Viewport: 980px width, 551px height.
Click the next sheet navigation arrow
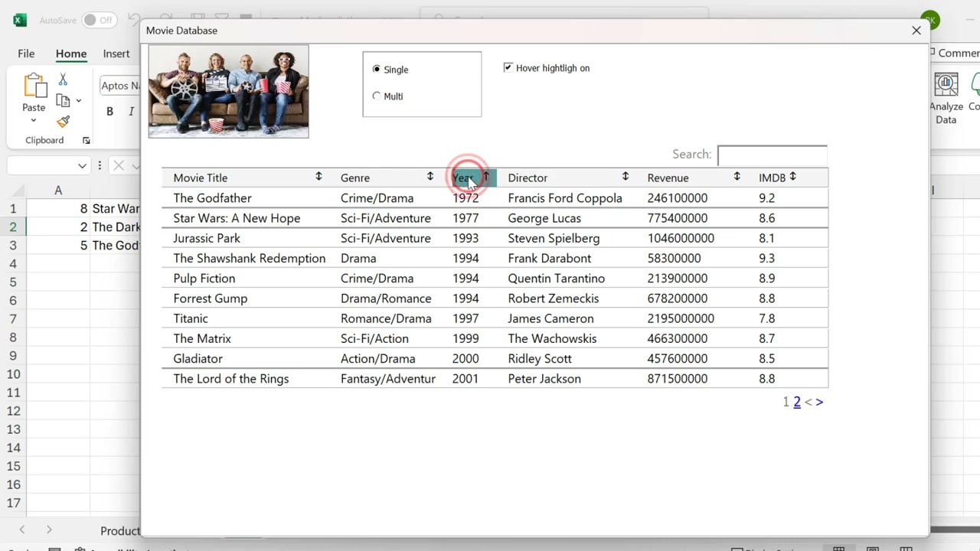(49, 530)
